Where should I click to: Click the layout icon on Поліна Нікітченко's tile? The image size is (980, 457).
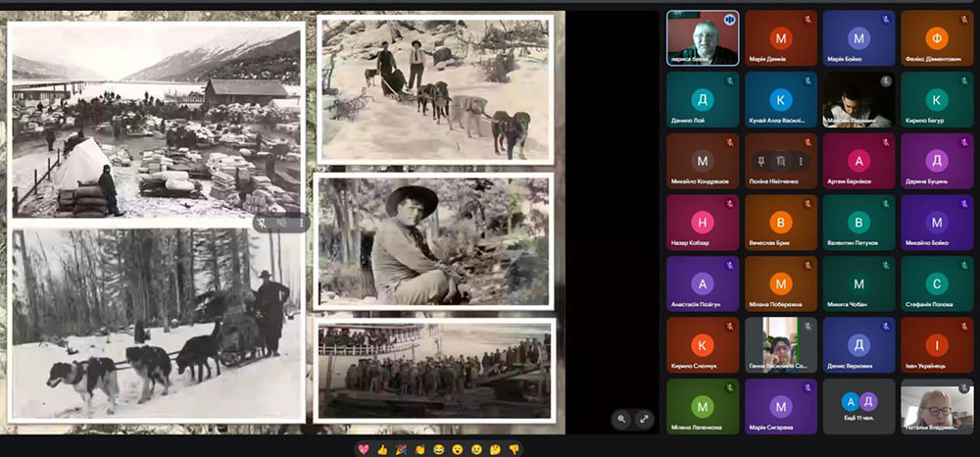point(781,161)
